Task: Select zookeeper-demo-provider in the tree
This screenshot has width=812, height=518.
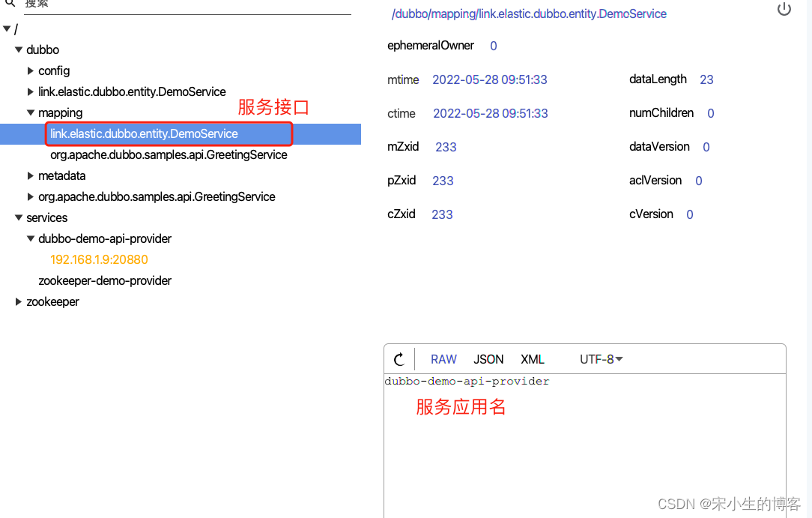Action: click(105, 280)
